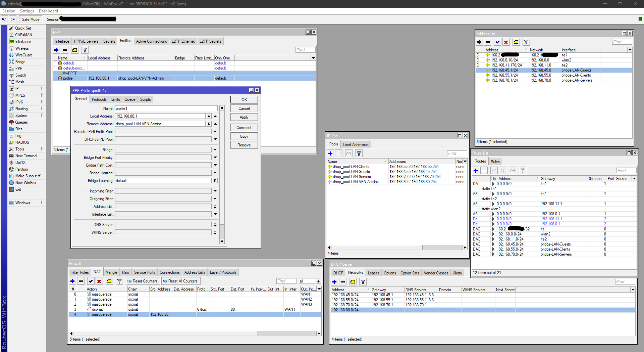
Task: Open Switch sidebar entry
Action: [x=20, y=75]
